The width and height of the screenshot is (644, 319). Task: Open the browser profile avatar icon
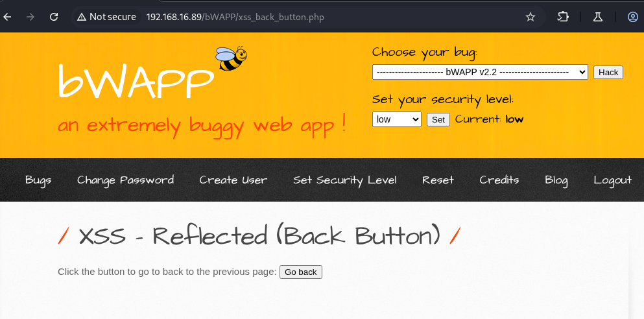(x=633, y=17)
